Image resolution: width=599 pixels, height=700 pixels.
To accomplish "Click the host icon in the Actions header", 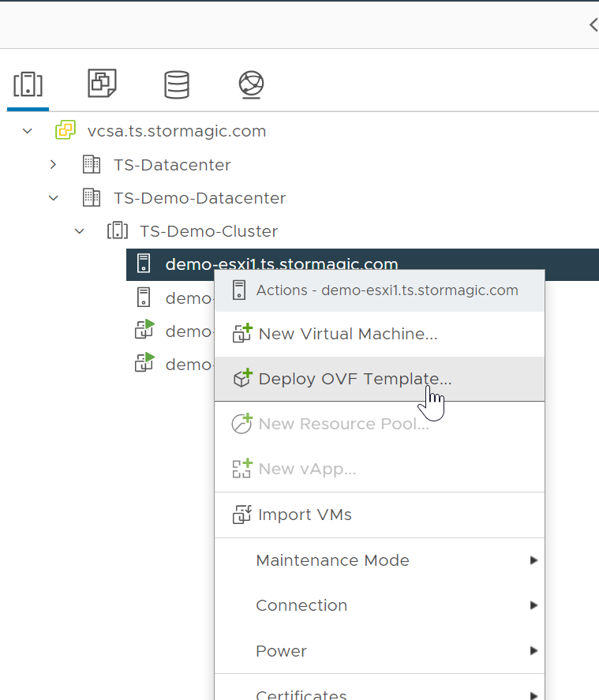I will click(239, 290).
